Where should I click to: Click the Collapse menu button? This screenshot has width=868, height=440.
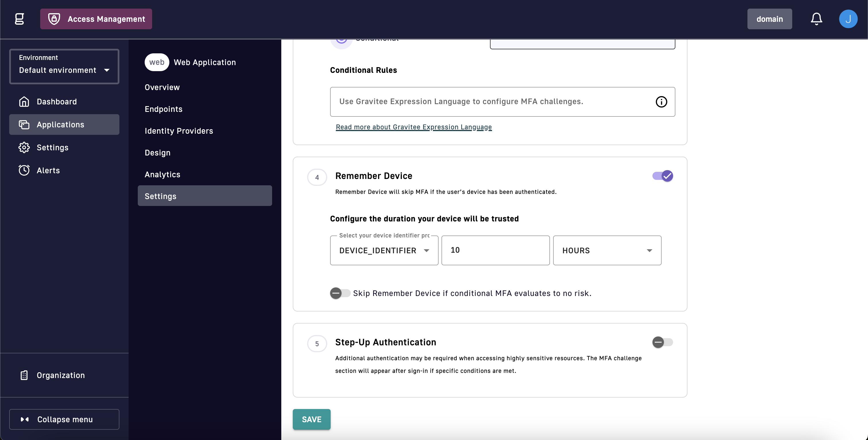pyautogui.click(x=64, y=419)
